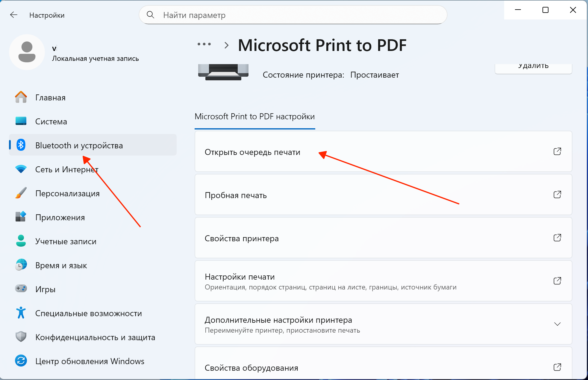Screen dimensions: 588x380
Task: Open Специальные возможности settings
Action: (x=93, y=313)
